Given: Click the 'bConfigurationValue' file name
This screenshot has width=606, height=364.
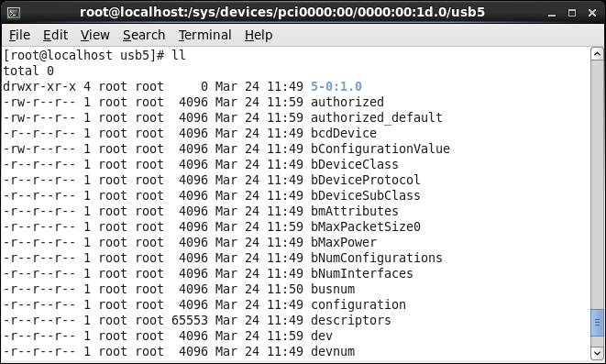Looking at the screenshot, I should 380,149.
